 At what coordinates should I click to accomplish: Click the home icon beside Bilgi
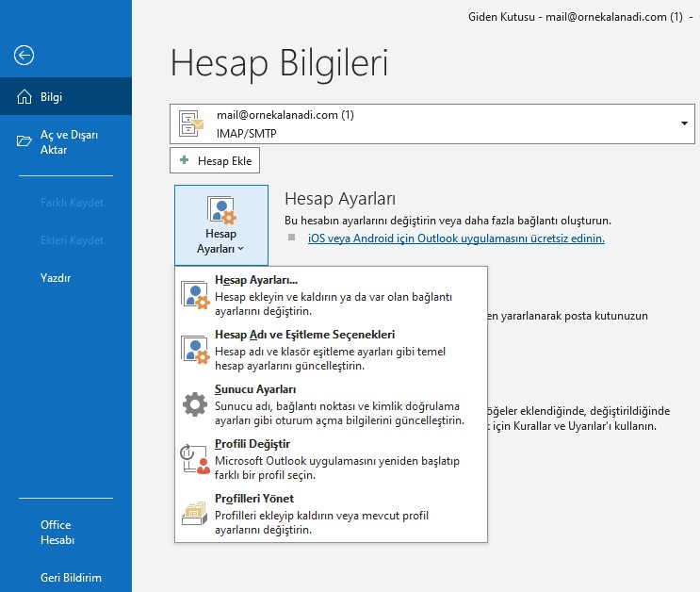click(x=24, y=97)
